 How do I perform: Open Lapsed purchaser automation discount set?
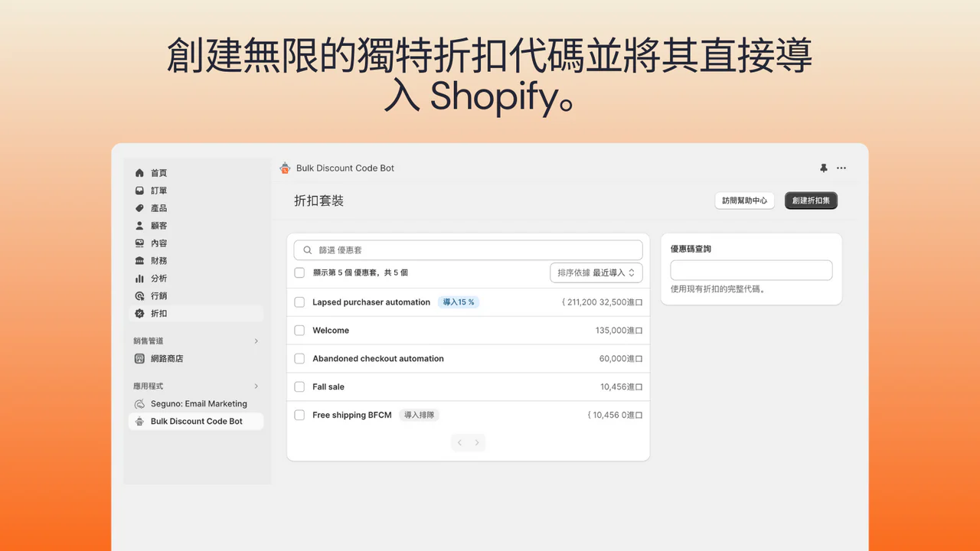[x=371, y=302]
